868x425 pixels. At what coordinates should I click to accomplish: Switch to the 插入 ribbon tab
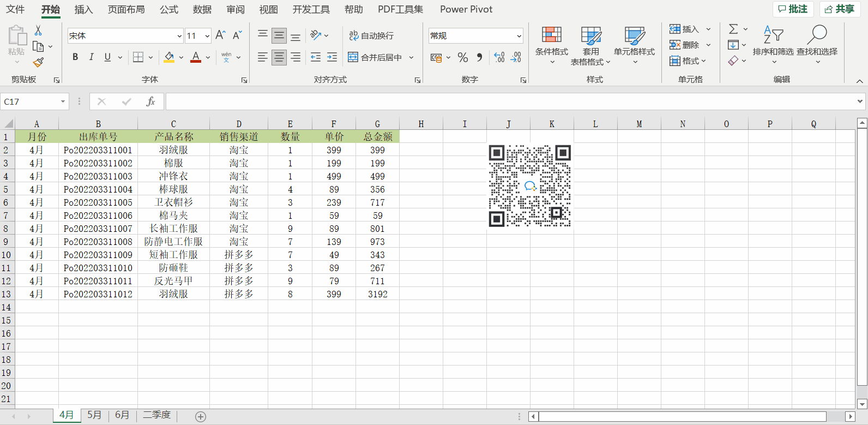(83, 9)
